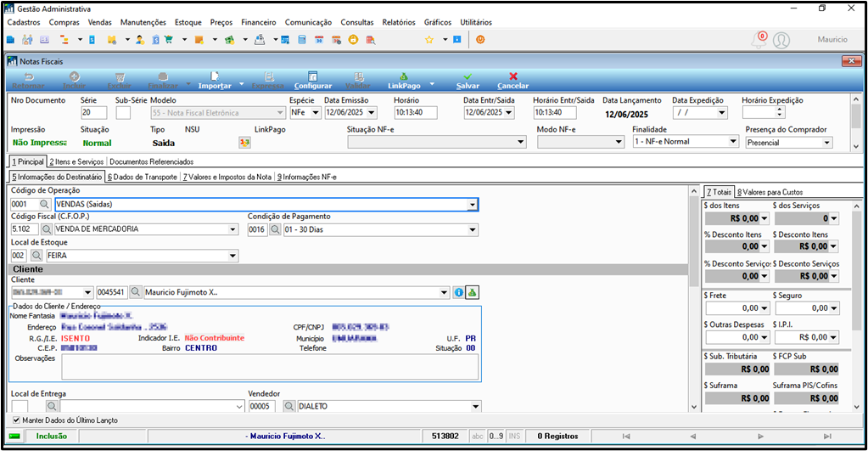Open 7 Valores e Impostos da Nota tab

(x=227, y=177)
